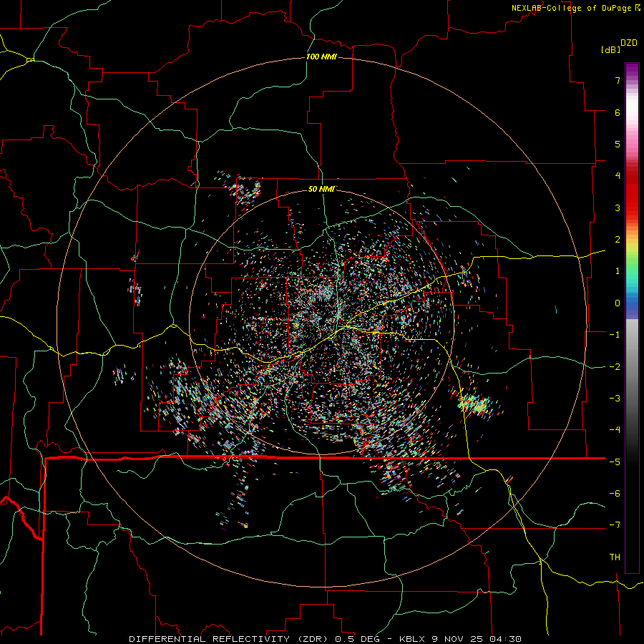Click the 0 value on the color scale

pos(618,303)
